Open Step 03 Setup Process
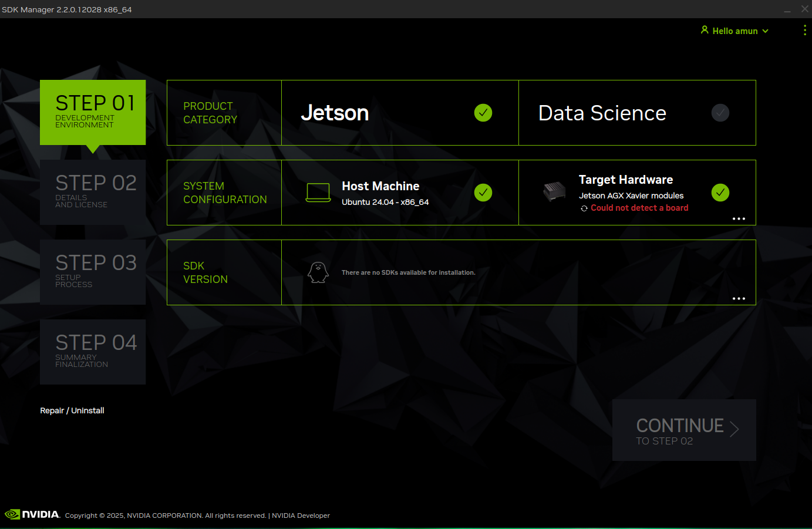Screen dimensions: 812x529 pos(93,272)
